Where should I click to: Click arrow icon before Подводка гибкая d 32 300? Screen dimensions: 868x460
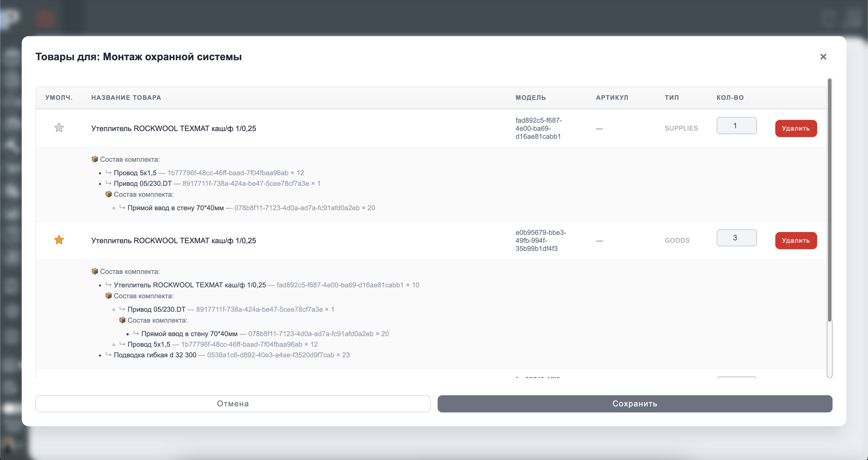pos(108,354)
